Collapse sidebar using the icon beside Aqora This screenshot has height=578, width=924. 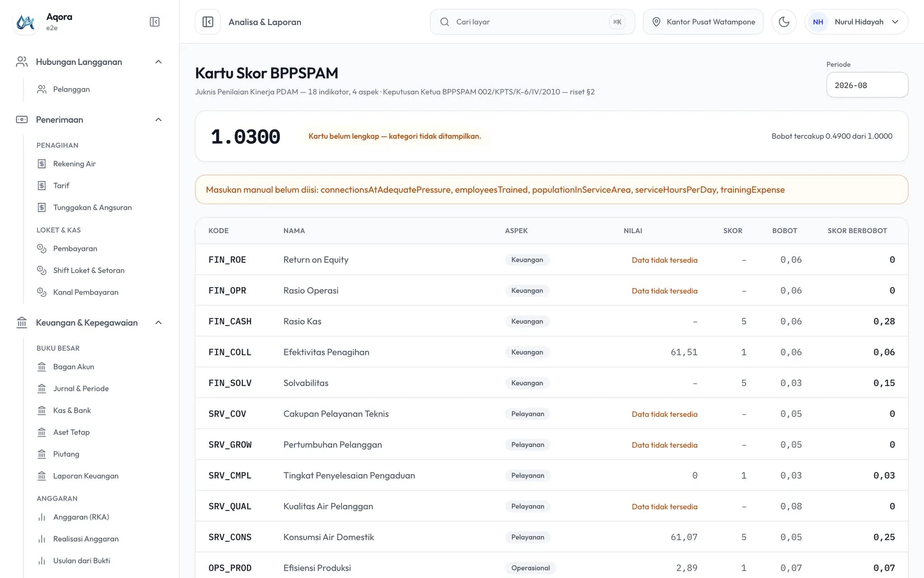point(154,22)
